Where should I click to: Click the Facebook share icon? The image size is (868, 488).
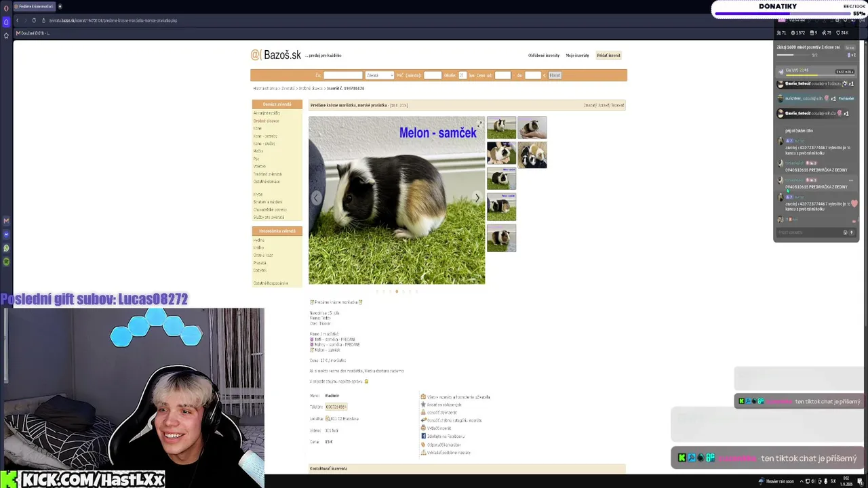(423, 436)
